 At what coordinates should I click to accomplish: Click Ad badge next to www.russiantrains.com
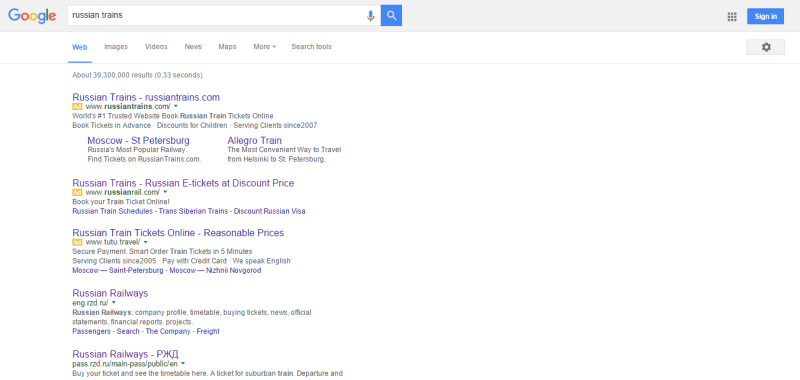coord(77,107)
